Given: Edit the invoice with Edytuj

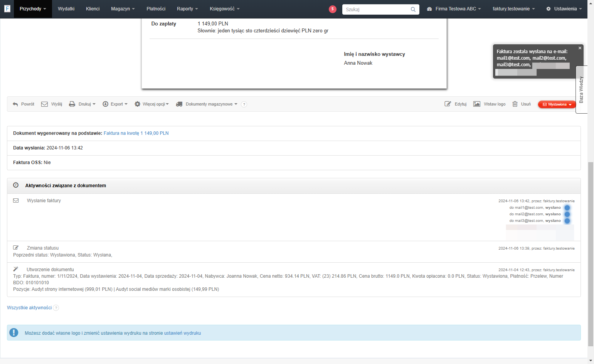Looking at the screenshot, I should pyautogui.click(x=456, y=104).
